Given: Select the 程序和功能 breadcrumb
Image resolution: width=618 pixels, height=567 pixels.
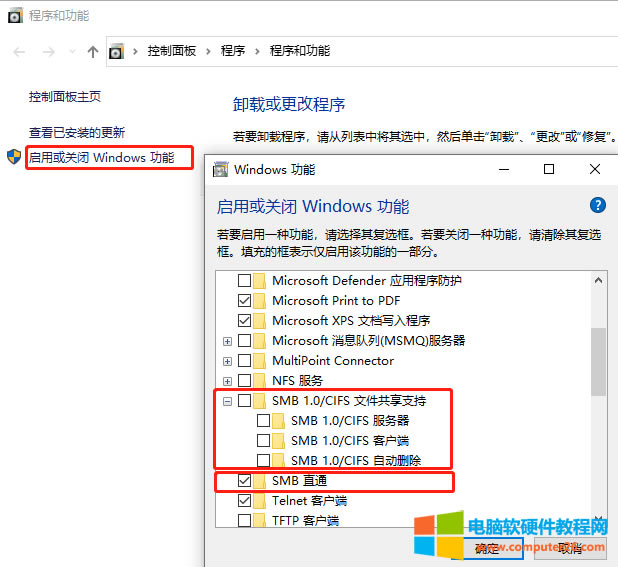Looking at the screenshot, I should tap(300, 51).
